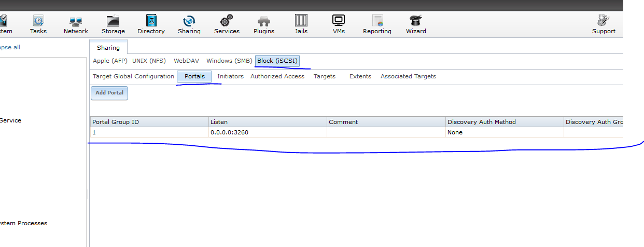Open the Network toolbar icon
Screen dimensions: 644x247
pyautogui.click(x=76, y=24)
